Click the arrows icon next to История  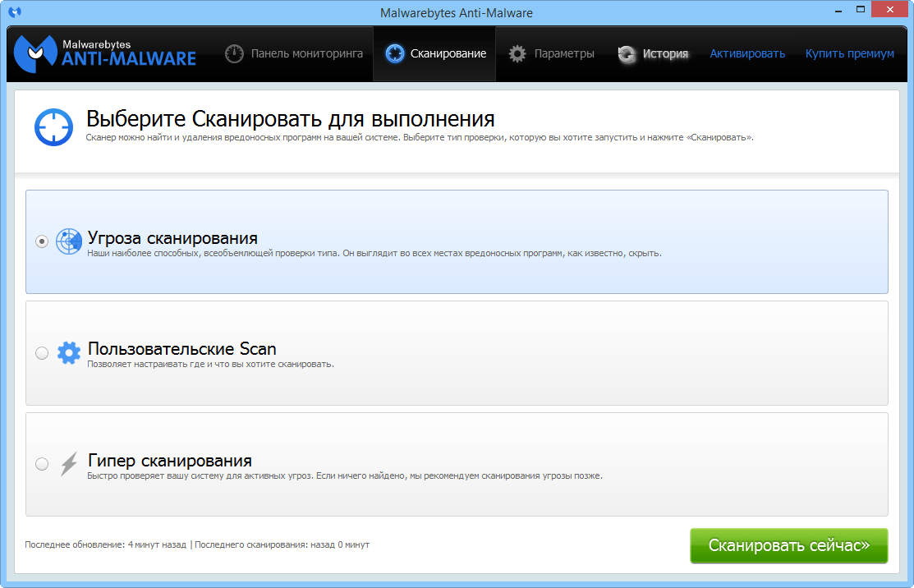pos(627,53)
